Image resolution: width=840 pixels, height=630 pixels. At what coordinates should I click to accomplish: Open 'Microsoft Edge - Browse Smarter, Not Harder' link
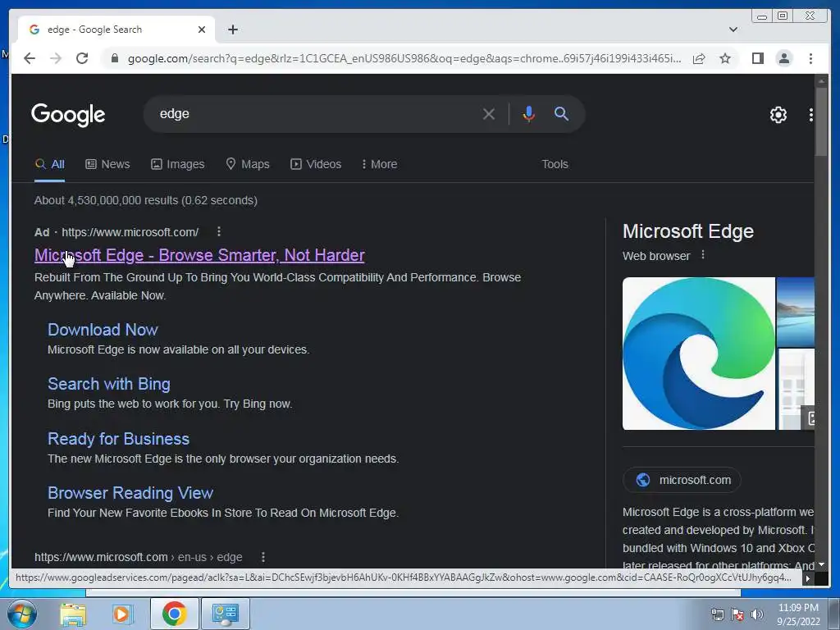pyautogui.click(x=199, y=255)
